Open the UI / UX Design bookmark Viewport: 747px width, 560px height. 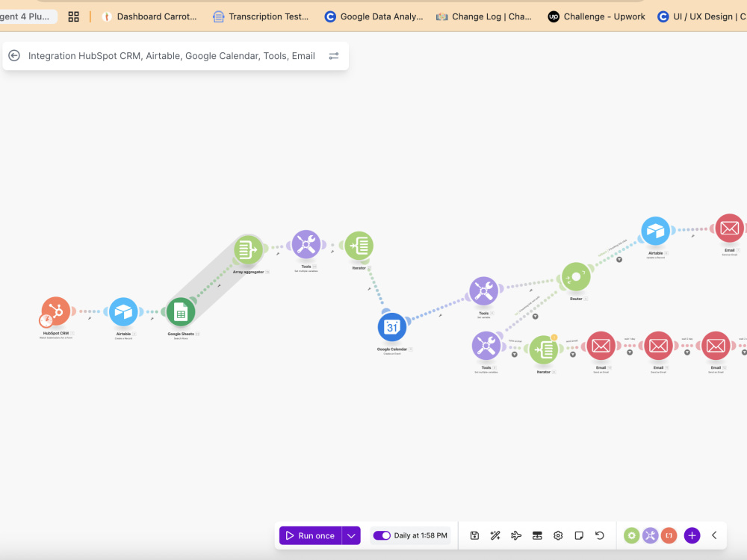tap(701, 16)
